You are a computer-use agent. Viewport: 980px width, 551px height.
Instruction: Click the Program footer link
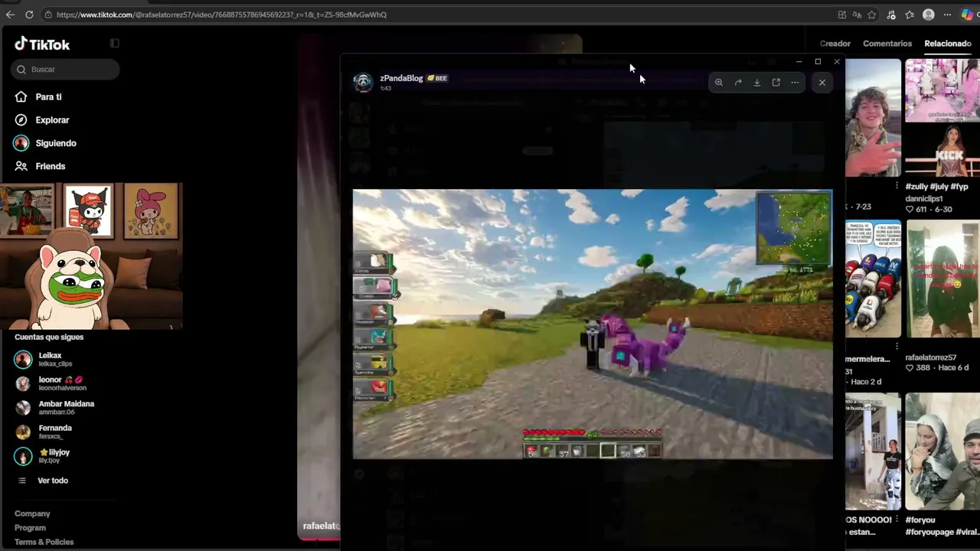point(30,528)
